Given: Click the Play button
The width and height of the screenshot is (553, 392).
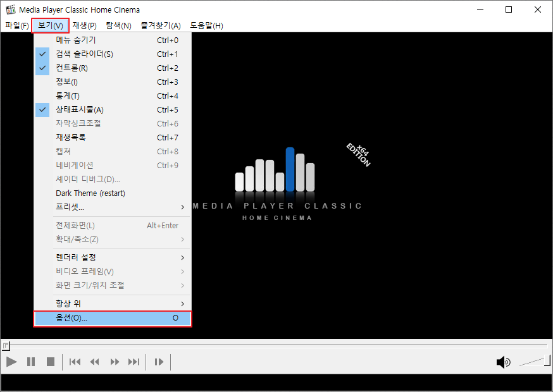Looking at the screenshot, I should 11,362.
